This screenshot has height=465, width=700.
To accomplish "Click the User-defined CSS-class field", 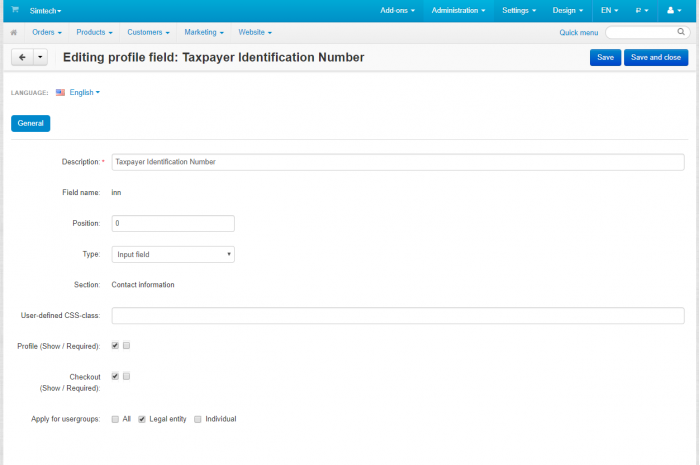I will (x=398, y=316).
